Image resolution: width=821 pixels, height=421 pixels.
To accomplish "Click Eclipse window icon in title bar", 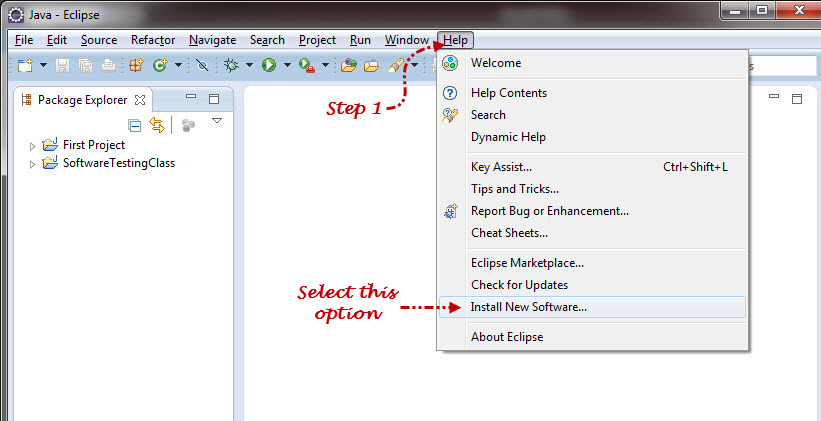I will (x=15, y=14).
